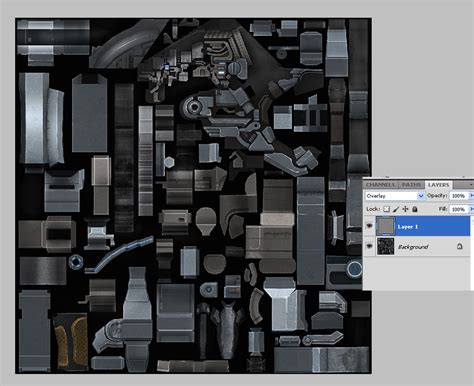Switch to the Channels tab
This screenshot has height=386, width=474.
pyautogui.click(x=380, y=185)
